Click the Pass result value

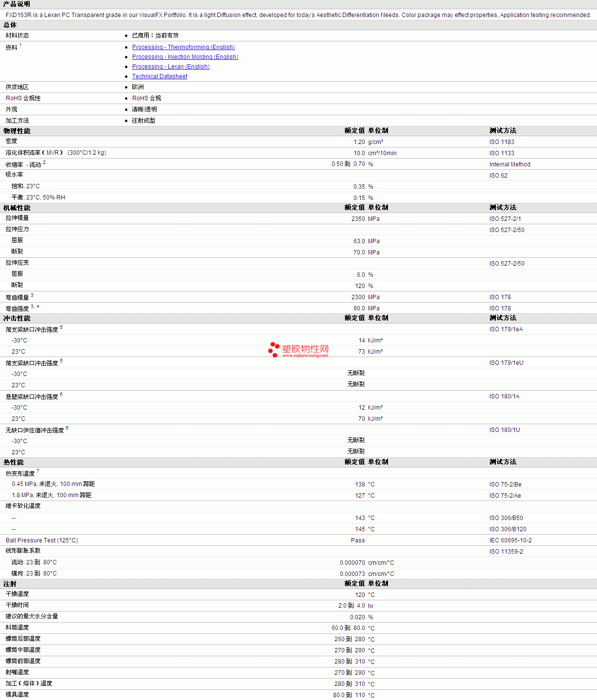358,540
